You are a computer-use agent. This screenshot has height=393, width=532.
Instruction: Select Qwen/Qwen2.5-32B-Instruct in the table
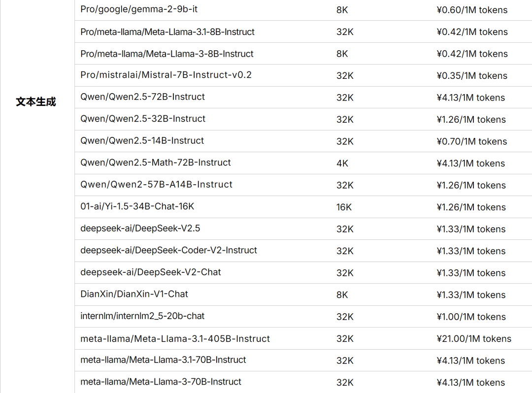(x=143, y=119)
